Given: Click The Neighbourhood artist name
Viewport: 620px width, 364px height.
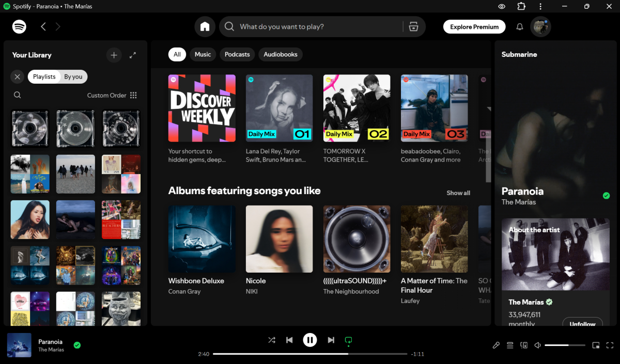Looking at the screenshot, I should tap(351, 292).
